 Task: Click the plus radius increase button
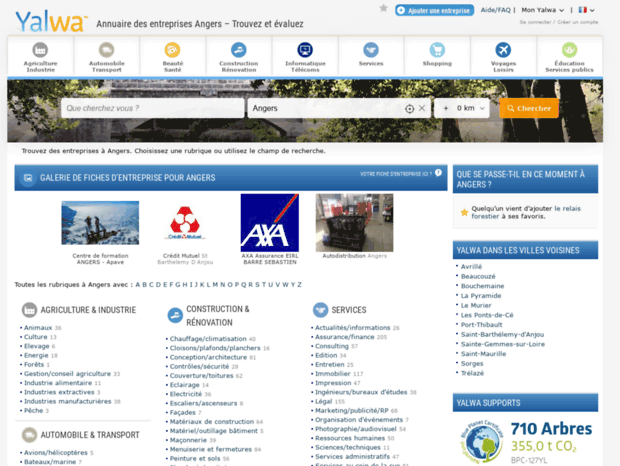pos(446,108)
